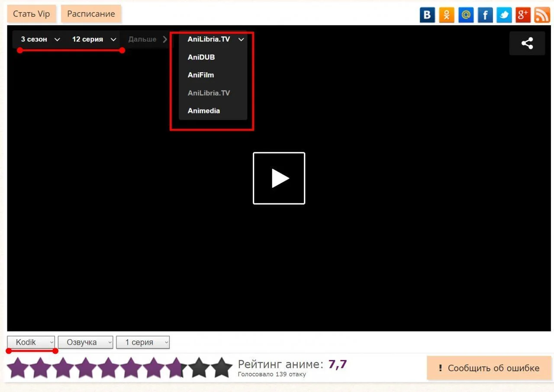Rate the anime one star

(x=18, y=368)
